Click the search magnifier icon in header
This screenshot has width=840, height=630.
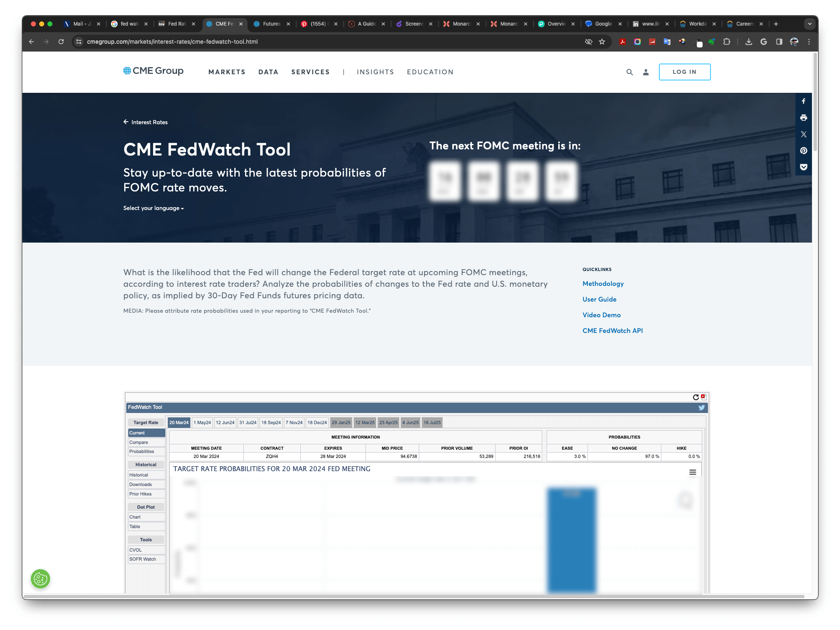(629, 72)
